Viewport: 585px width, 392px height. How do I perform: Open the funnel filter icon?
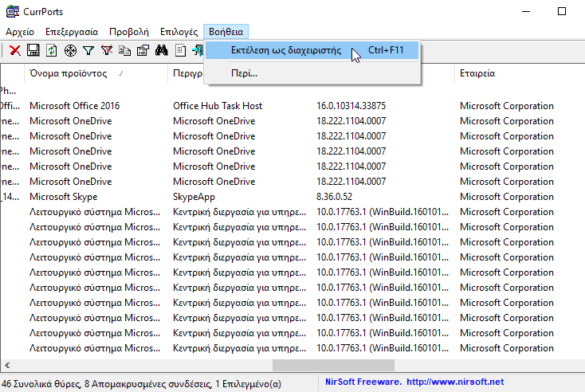click(88, 50)
